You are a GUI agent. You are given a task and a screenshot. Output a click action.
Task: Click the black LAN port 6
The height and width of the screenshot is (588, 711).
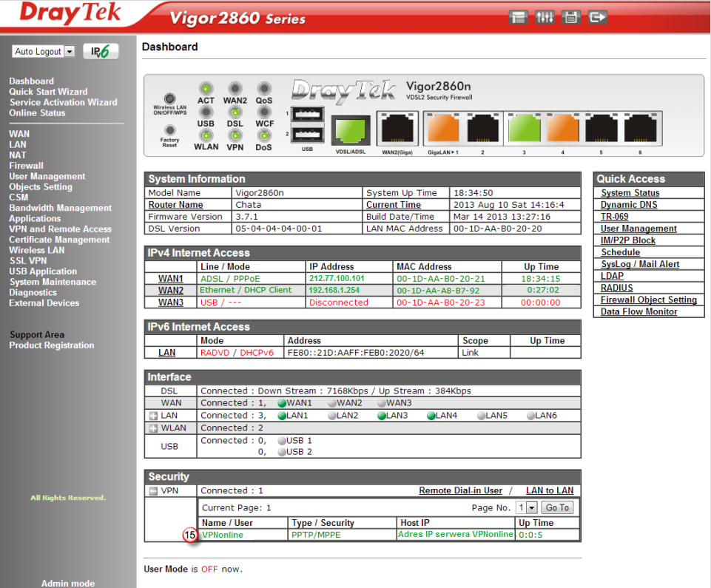pos(640,128)
